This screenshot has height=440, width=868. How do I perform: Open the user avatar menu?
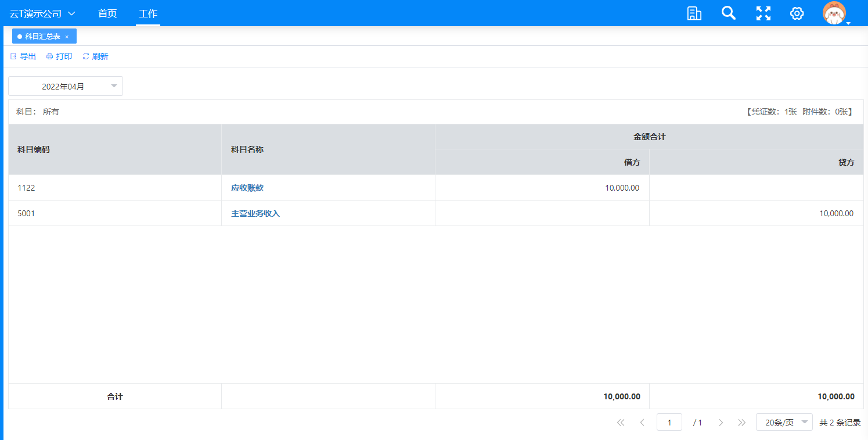click(834, 13)
